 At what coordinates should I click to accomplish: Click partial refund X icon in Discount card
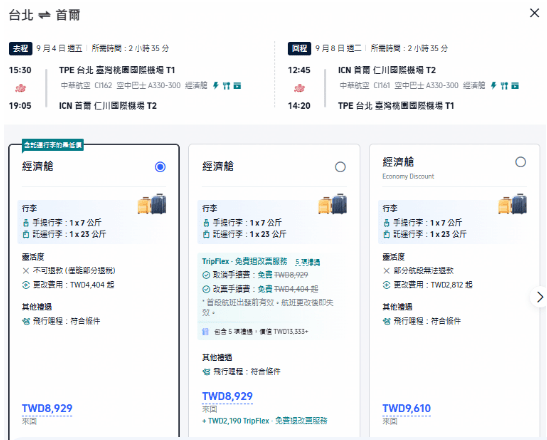pyautogui.click(x=387, y=271)
